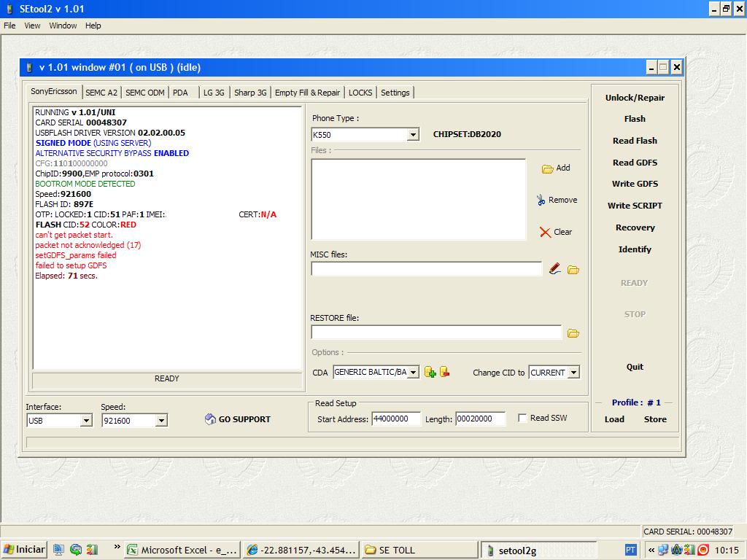Viewport: 747px width, 560px height.
Task: Click the phone icon in window #01 title bar
Action: pos(29,67)
